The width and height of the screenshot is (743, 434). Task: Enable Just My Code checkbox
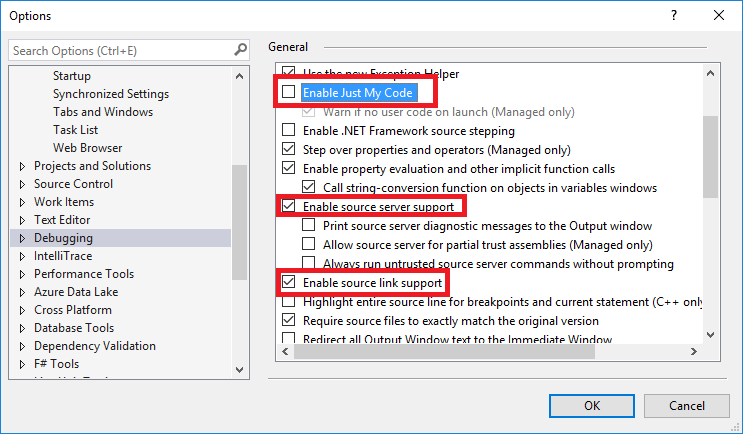point(289,93)
